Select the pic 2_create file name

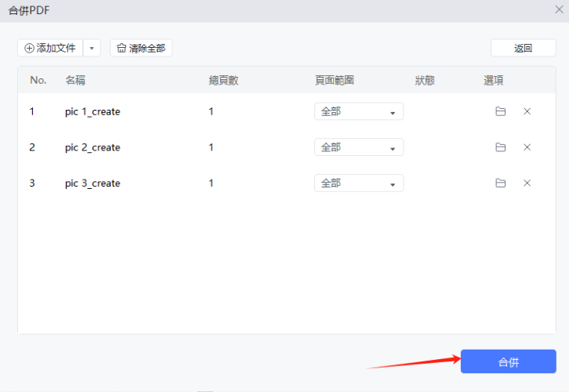click(x=92, y=147)
